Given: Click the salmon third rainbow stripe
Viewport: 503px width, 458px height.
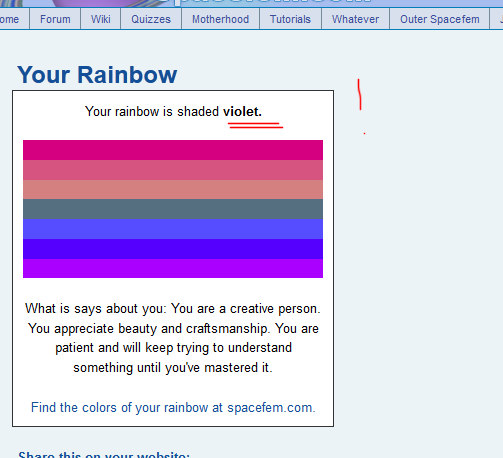Looking at the screenshot, I should pos(173,190).
